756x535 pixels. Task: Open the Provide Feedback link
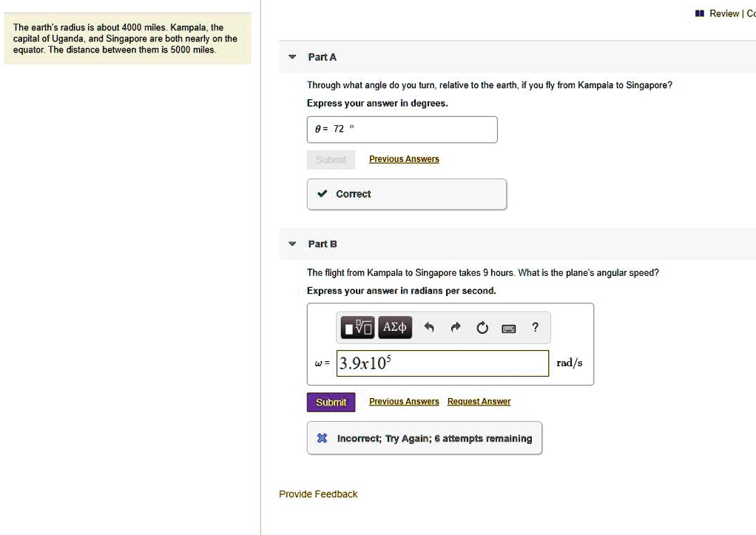pos(318,494)
